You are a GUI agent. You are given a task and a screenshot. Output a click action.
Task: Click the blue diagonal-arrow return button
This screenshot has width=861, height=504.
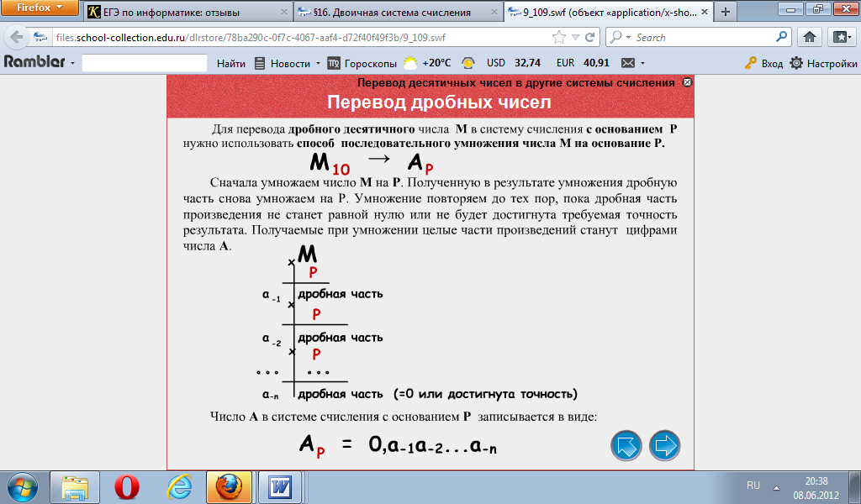[626, 445]
